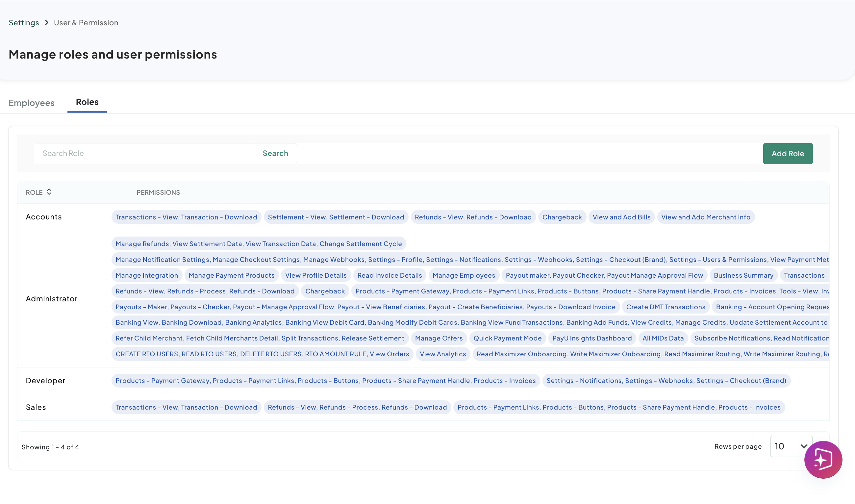The height and width of the screenshot is (504, 855).
Task: Click Sales 'Refunds – View, Refunds – Process' tag
Action: coord(357,407)
